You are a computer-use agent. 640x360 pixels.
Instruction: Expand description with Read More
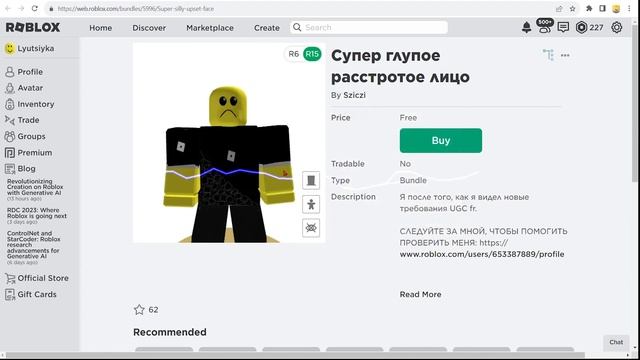[x=420, y=294]
